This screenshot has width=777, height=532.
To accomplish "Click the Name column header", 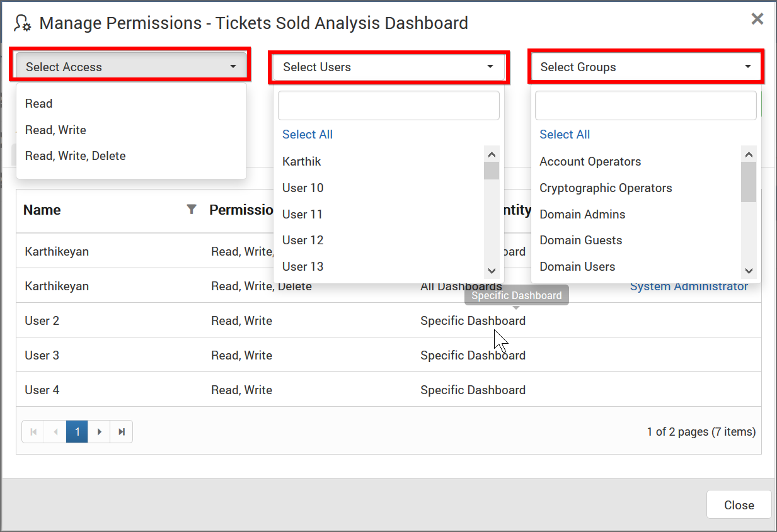I will coord(42,210).
